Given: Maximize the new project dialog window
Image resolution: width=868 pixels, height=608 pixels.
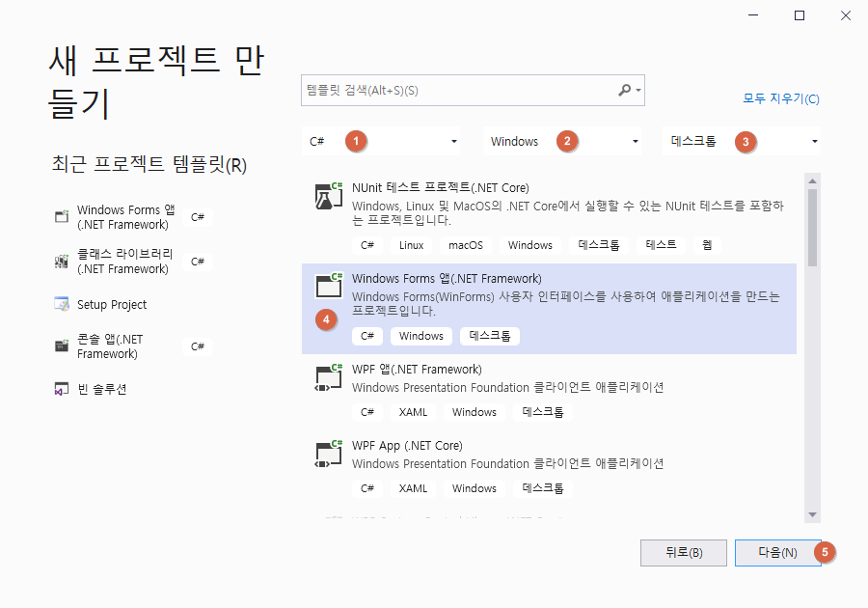Looking at the screenshot, I should click(x=800, y=15).
